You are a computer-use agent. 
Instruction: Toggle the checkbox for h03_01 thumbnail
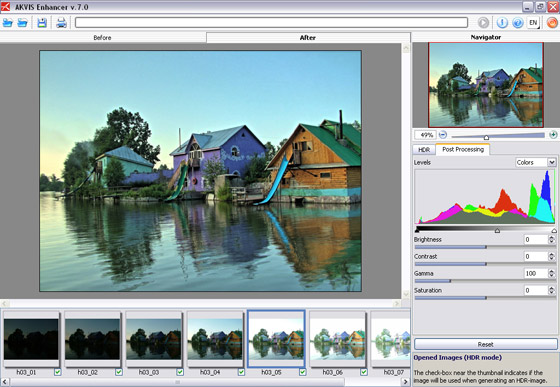tap(58, 372)
